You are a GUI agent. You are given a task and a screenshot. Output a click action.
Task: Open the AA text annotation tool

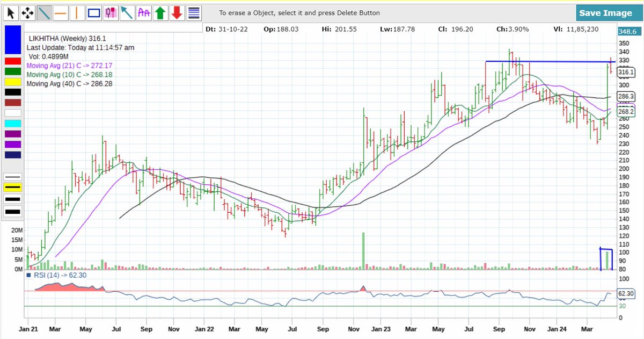click(x=143, y=12)
